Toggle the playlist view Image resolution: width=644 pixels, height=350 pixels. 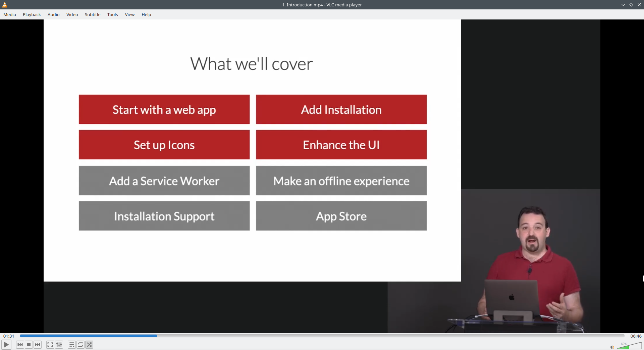click(x=72, y=345)
